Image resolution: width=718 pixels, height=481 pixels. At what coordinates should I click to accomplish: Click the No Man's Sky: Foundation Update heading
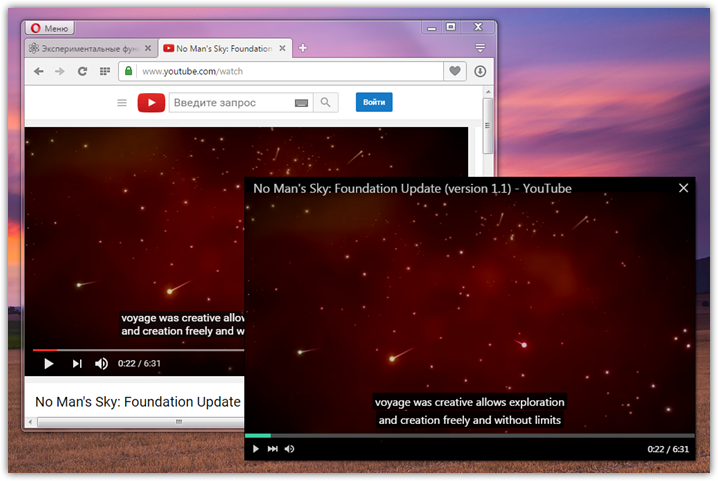pos(138,402)
